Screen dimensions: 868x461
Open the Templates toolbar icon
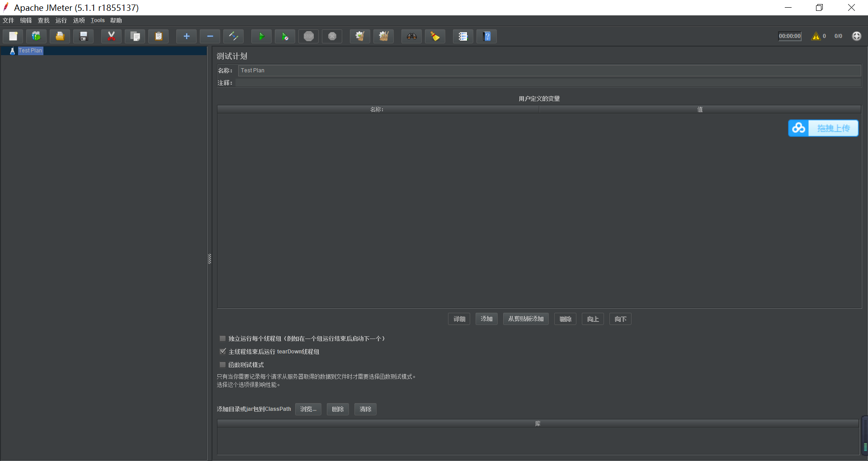36,36
